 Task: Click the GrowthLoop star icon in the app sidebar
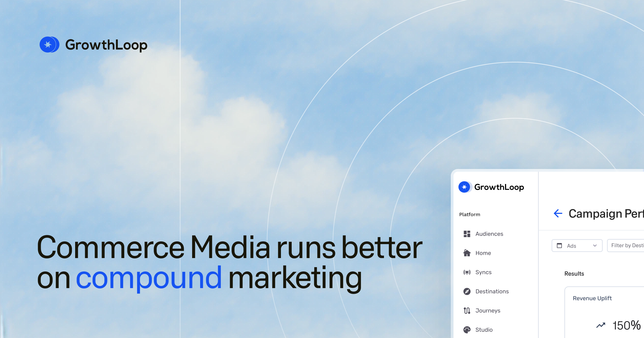(x=465, y=187)
